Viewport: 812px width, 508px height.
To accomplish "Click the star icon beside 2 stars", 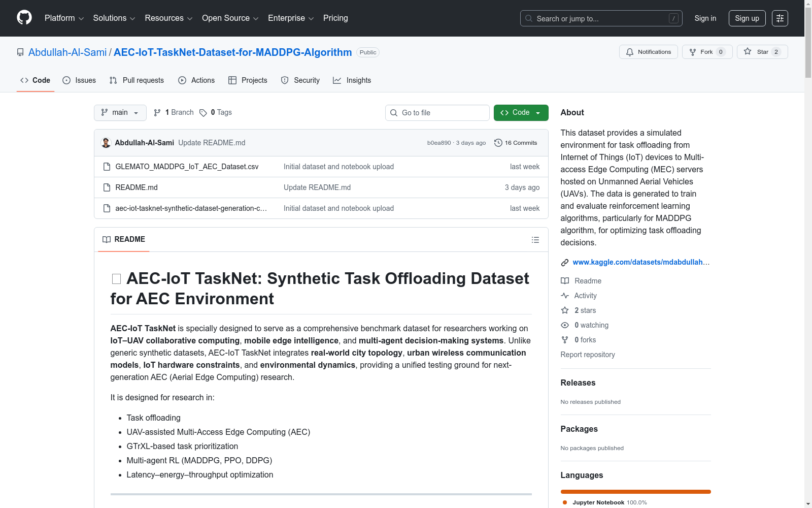I will tap(565, 310).
